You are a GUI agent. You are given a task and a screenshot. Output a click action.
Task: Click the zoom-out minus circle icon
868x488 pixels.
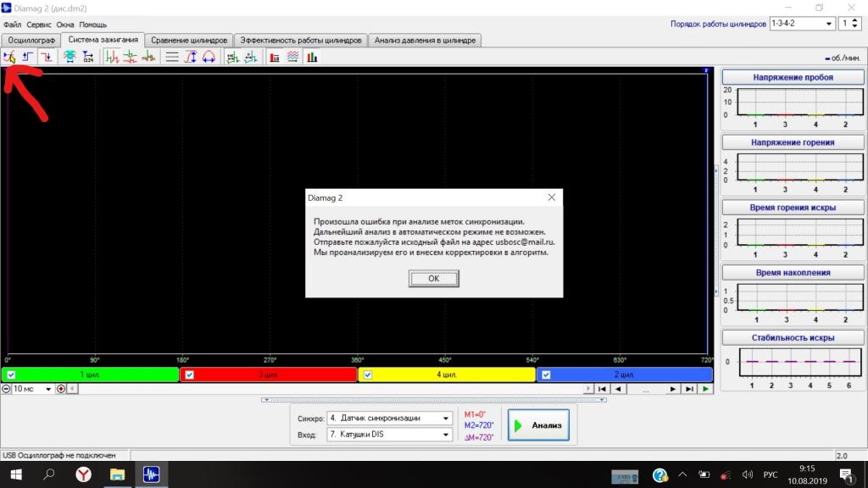click(x=6, y=389)
